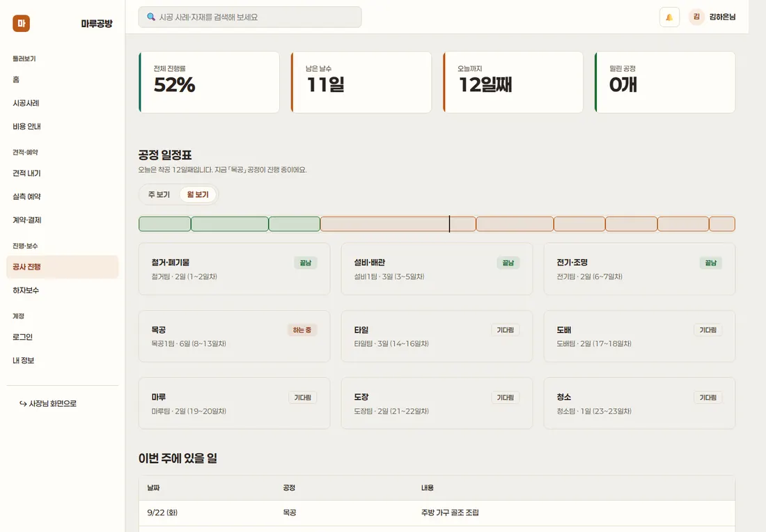Viewport: 766px width, 532px height.
Task: Focus the 시공 사례·자재 search field
Action: [249, 17]
